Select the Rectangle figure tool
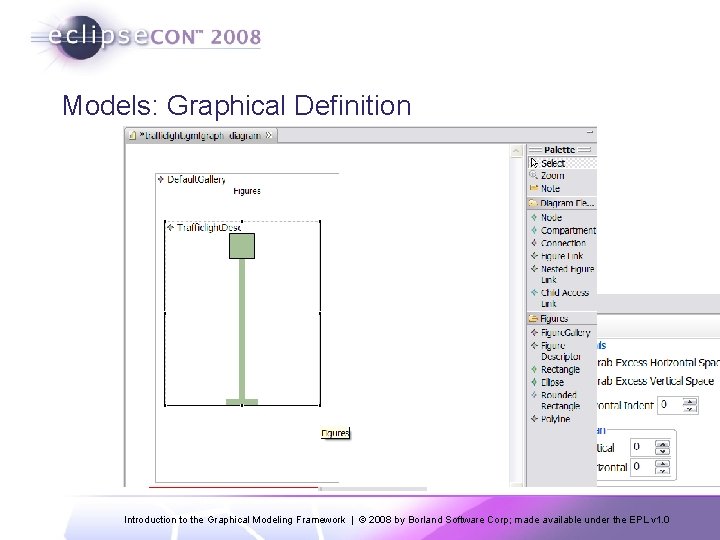 coord(562,369)
